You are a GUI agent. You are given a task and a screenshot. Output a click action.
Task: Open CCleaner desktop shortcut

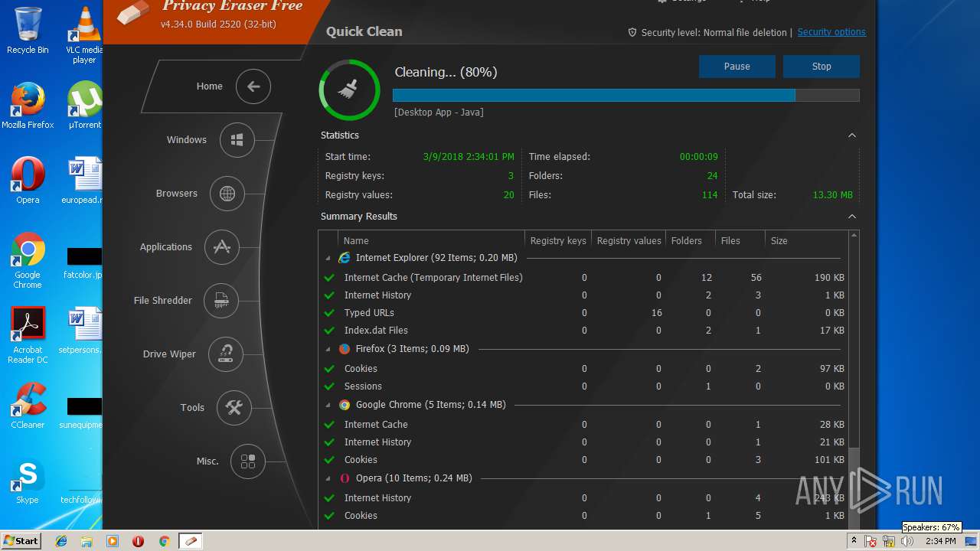point(28,406)
